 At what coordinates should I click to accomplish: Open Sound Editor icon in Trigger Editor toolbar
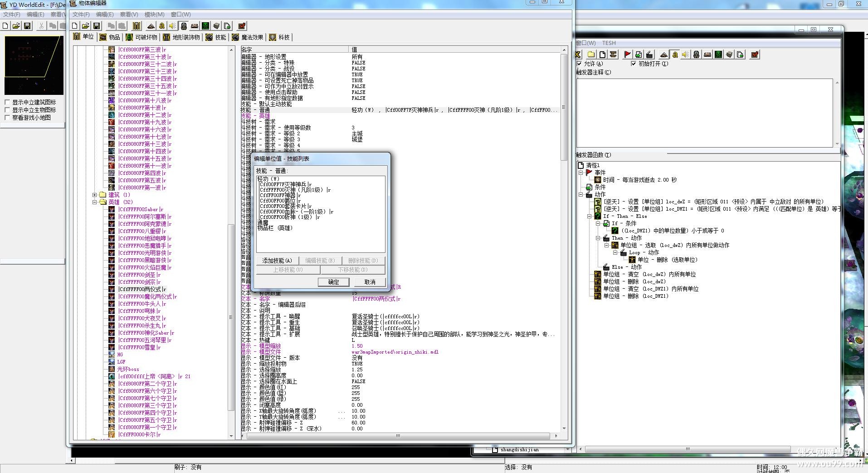(686, 54)
